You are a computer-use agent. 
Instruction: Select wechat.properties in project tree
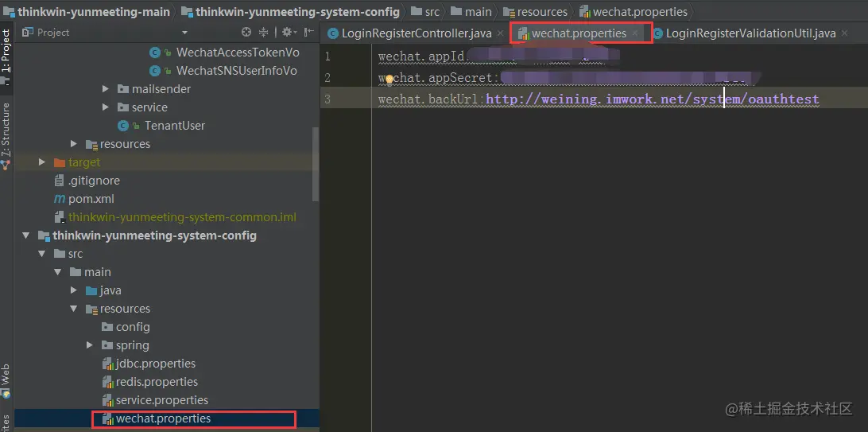163,418
